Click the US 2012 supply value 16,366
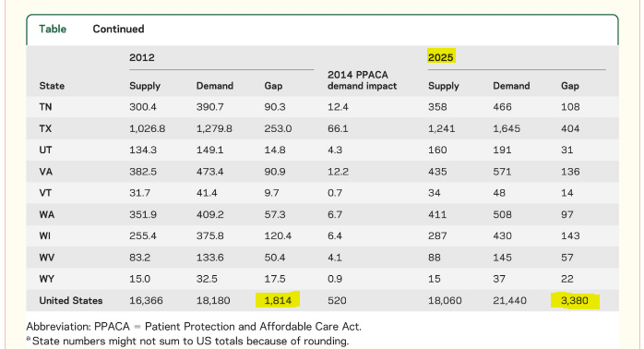The width and height of the screenshot is (644, 349). tap(146, 300)
